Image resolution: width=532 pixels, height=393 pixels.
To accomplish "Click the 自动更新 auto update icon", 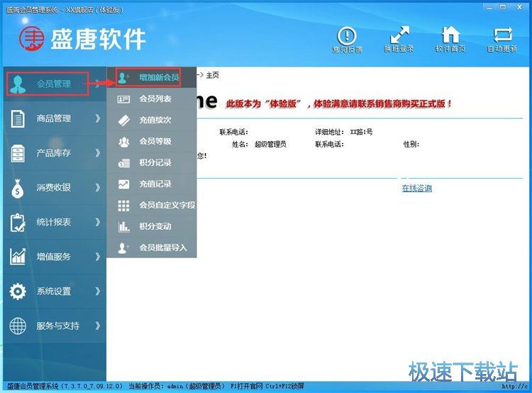I will (502, 35).
